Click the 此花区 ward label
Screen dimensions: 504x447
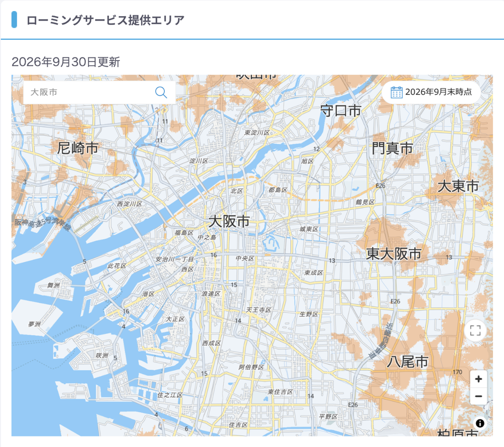coord(117,266)
